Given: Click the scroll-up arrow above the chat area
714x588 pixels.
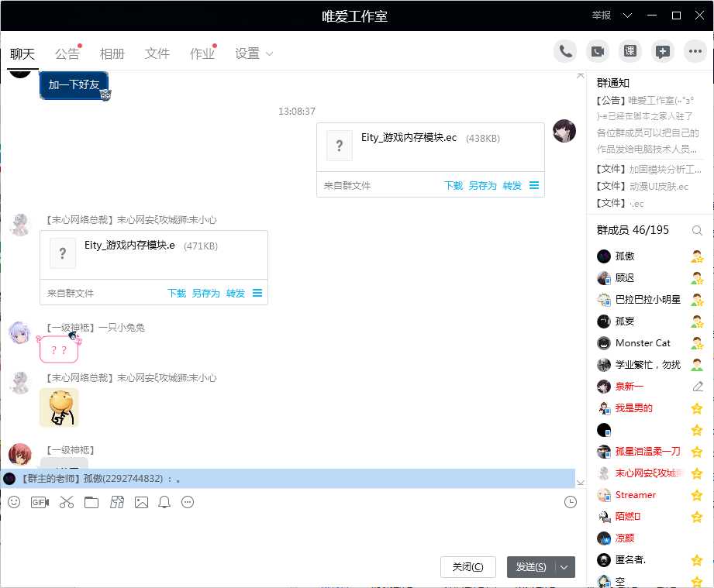Looking at the screenshot, I should 580,76.
